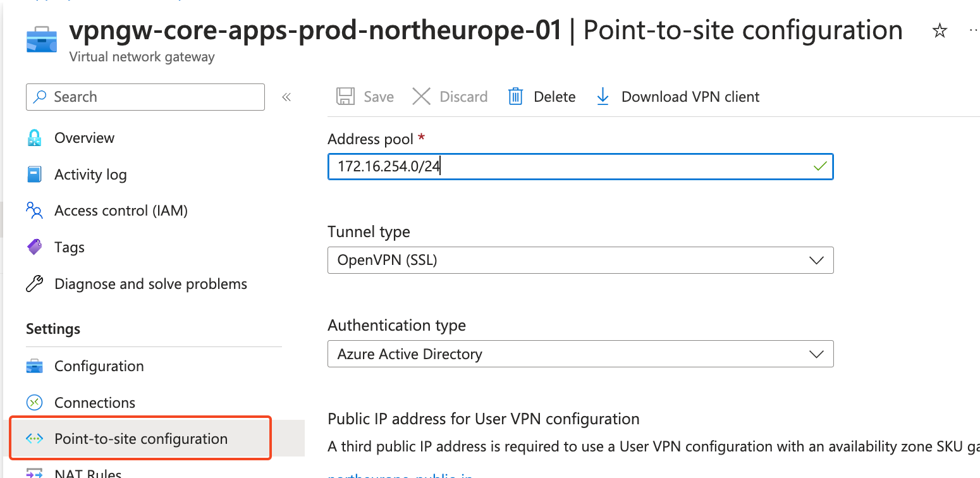Click the Connections circular icon
The image size is (980, 478).
click(x=34, y=403)
